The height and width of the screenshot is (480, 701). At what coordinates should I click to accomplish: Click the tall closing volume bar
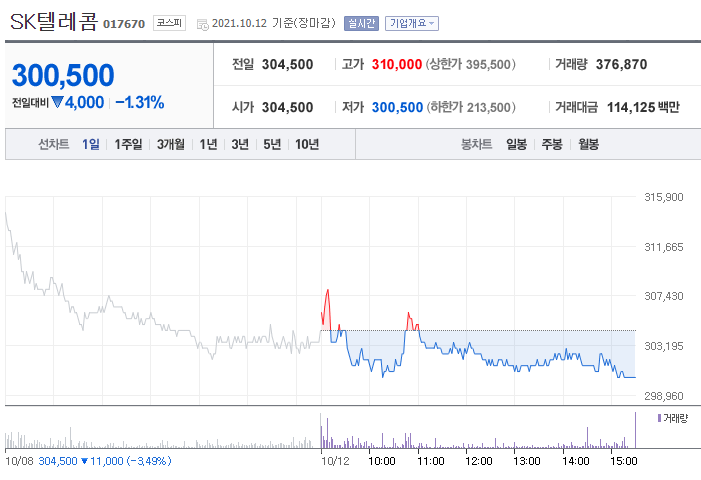(x=635, y=430)
